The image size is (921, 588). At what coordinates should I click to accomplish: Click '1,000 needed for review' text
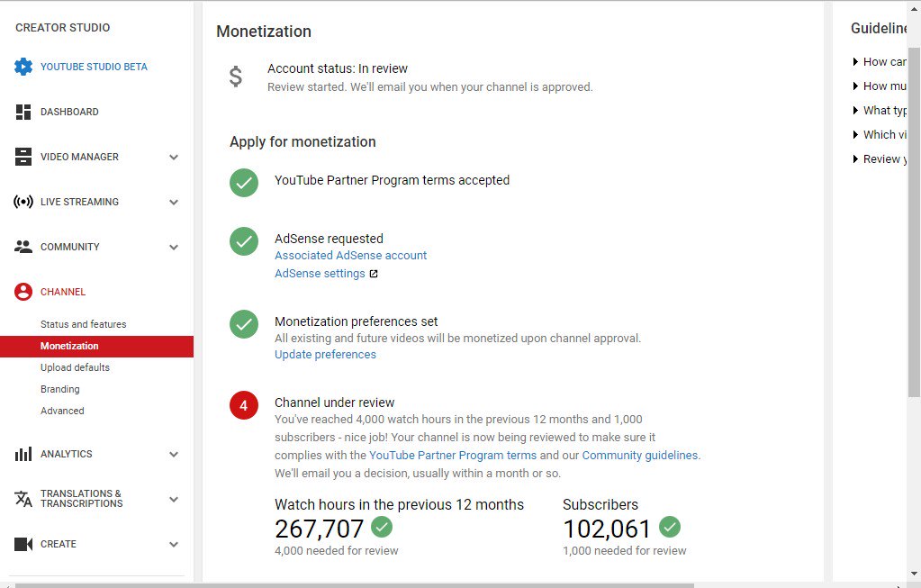pyautogui.click(x=625, y=551)
